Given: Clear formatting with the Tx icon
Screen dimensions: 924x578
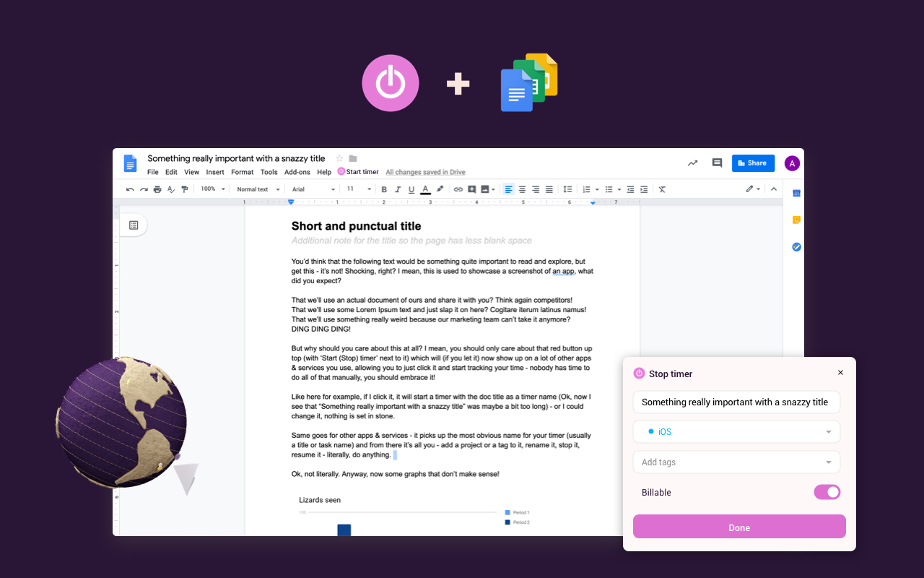Looking at the screenshot, I should [661, 189].
